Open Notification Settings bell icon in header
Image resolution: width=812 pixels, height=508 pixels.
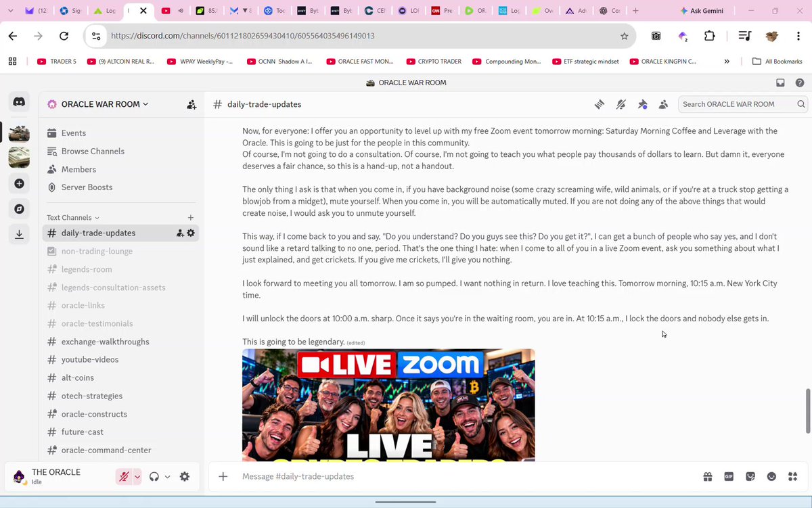point(621,104)
